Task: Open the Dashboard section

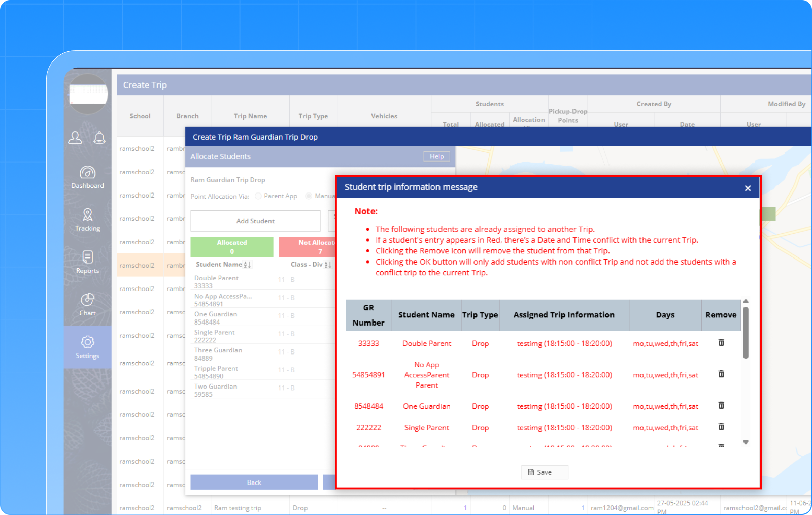Action: [x=87, y=177]
